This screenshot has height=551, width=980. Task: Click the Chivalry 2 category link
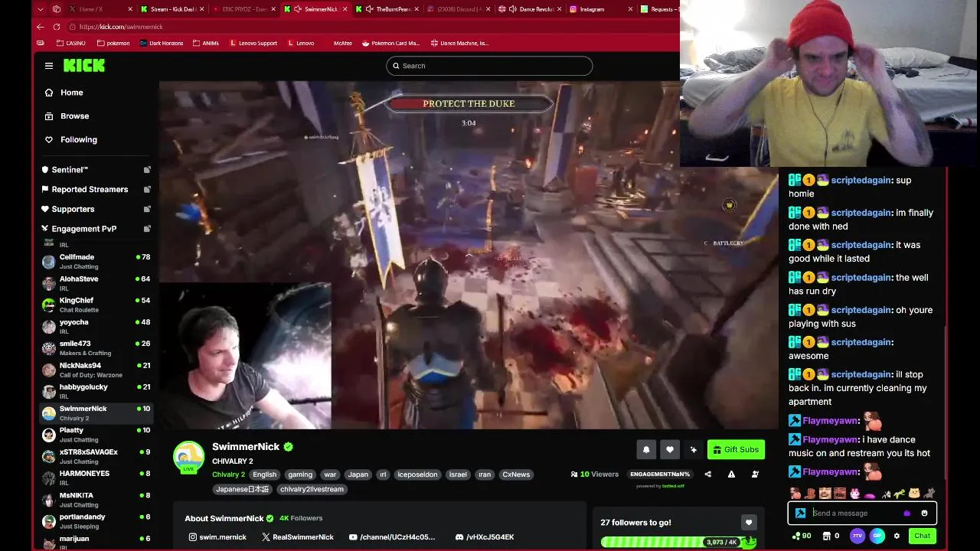(x=228, y=474)
